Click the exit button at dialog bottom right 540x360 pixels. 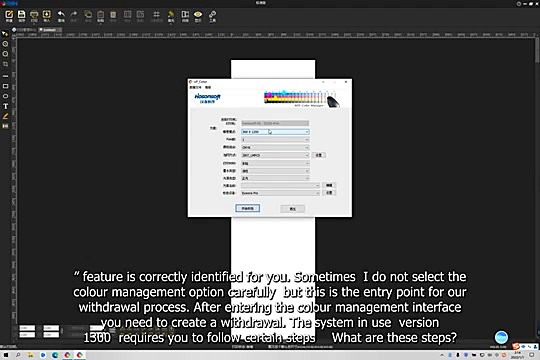tap(292, 209)
